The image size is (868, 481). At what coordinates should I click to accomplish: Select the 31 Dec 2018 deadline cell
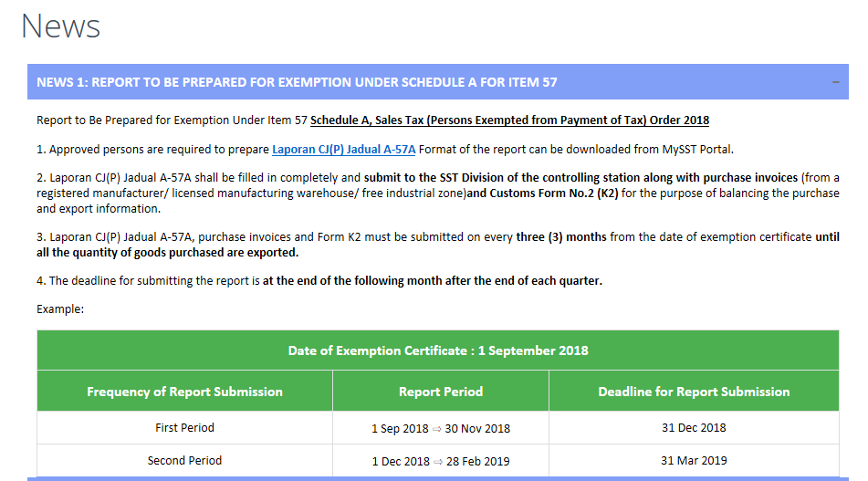[x=694, y=428]
